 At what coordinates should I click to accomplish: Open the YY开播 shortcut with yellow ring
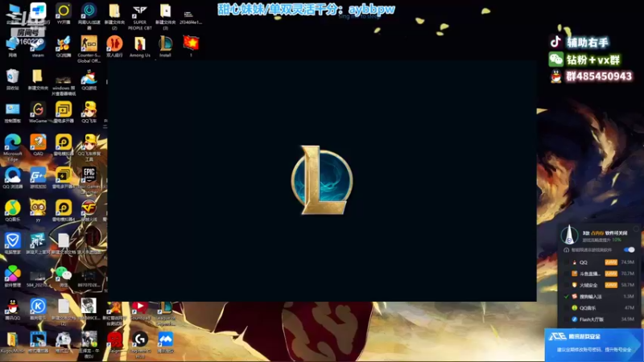click(x=64, y=12)
